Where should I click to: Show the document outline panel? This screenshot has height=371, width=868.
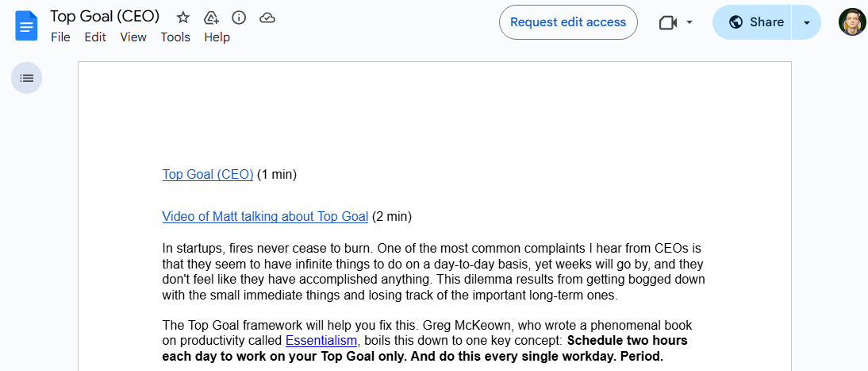point(27,78)
